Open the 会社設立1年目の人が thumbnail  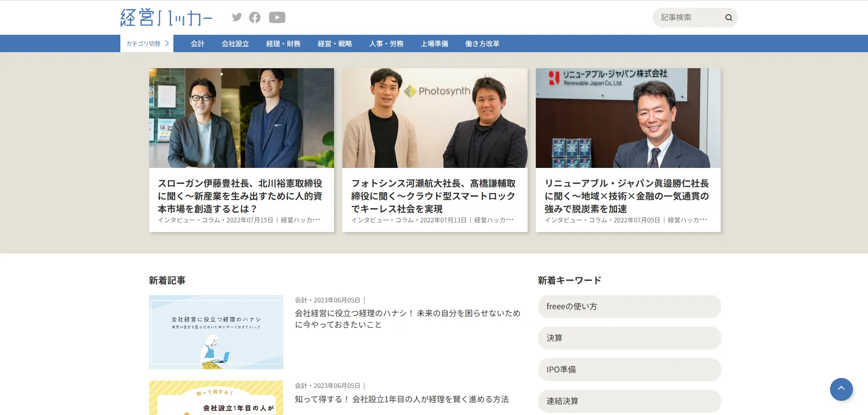click(x=216, y=398)
